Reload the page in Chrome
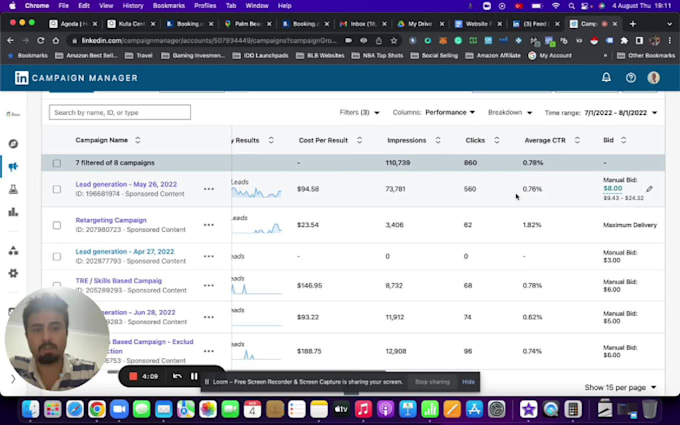This screenshot has width=680, height=425. click(x=40, y=40)
